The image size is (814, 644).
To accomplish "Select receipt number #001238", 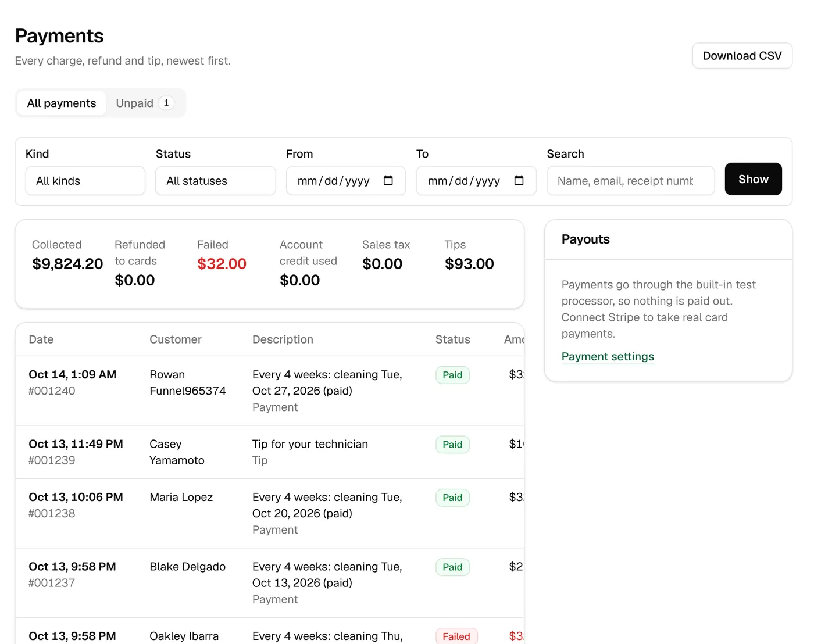I will click(x=52, y=513).
